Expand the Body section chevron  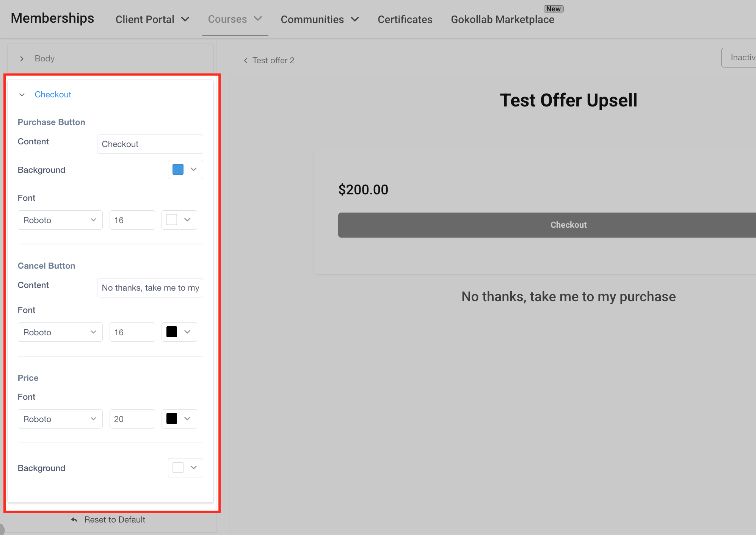coord(22,59)
